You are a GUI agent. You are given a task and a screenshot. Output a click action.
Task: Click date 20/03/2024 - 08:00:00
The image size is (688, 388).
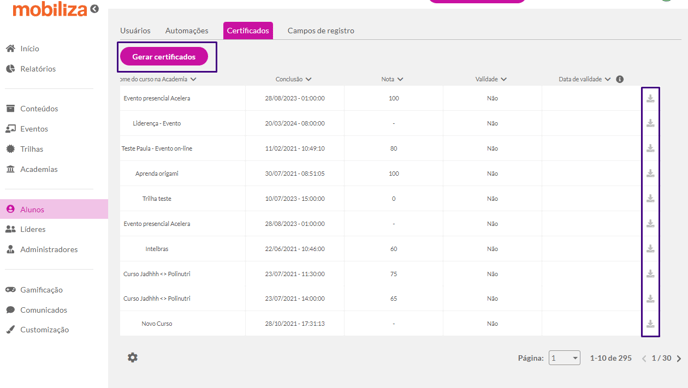click(295, 124)
